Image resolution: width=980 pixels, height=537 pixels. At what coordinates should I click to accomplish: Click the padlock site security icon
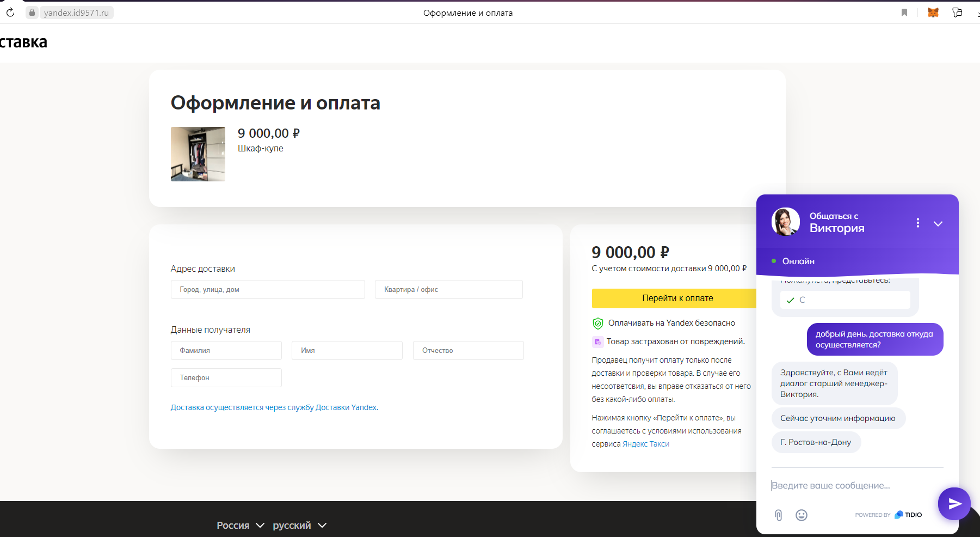(32, 13)
